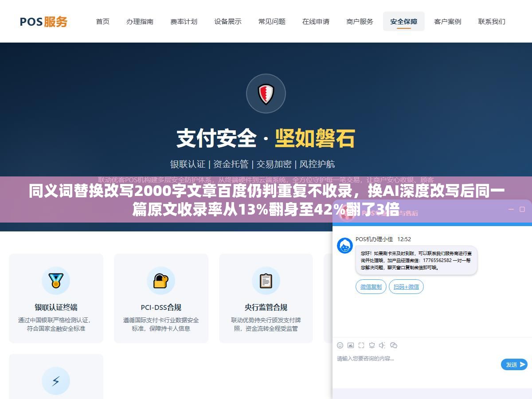Click the 银联认证 | 资金托管 subtitle line
Screen dimensions: 532x399
[x=253, y=164]
